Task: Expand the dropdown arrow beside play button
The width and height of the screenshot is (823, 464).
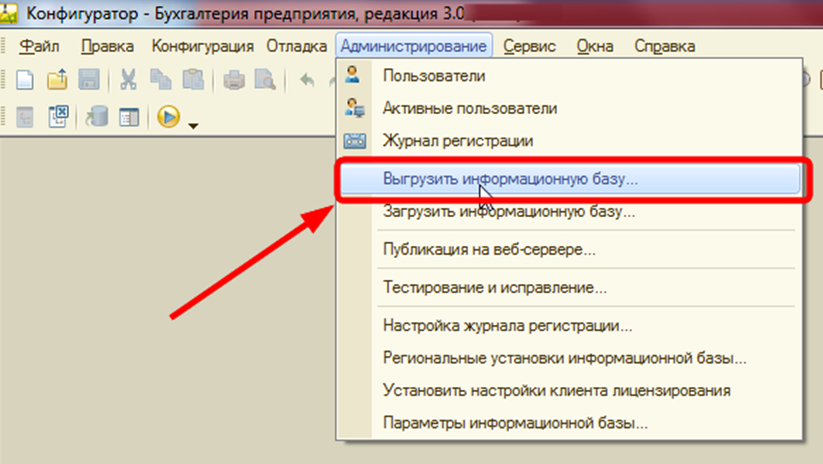Action: (193, 125)
